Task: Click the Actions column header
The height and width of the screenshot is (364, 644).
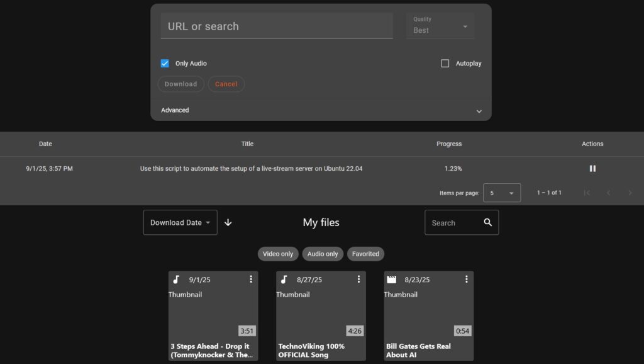Action: [x=592, y=144]
